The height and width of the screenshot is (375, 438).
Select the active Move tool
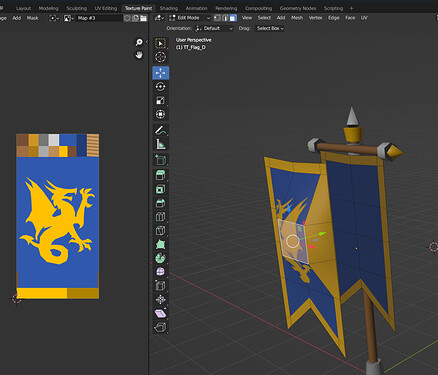pyautogui.click(x=160, y=73)
